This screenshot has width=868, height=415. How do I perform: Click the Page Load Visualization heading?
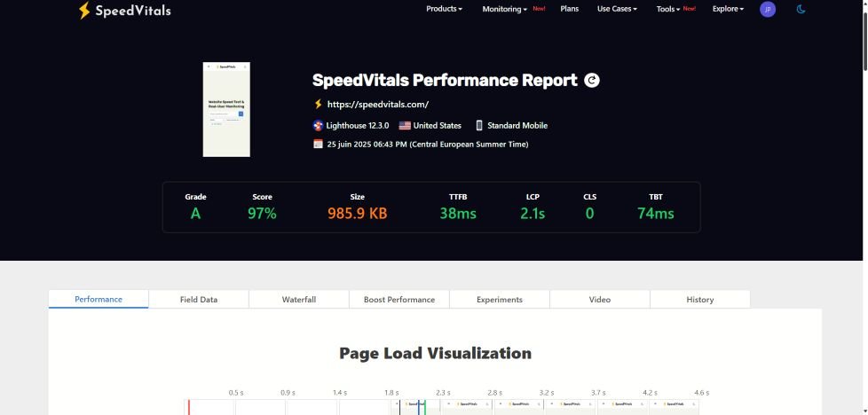point(435,353)
